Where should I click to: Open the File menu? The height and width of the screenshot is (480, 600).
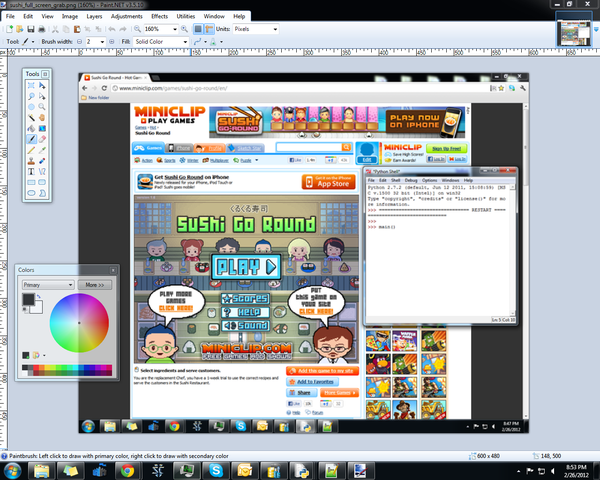tap(10, 16)
